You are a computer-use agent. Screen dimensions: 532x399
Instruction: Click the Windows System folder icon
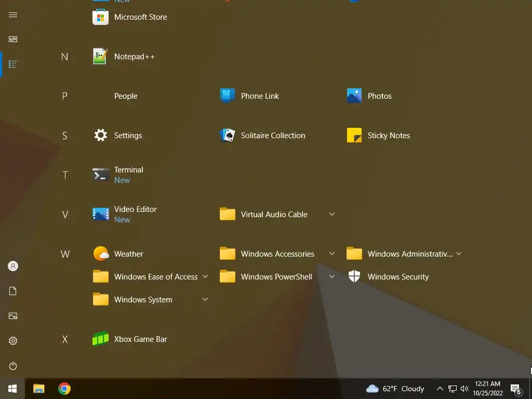[x=100, y=299]
